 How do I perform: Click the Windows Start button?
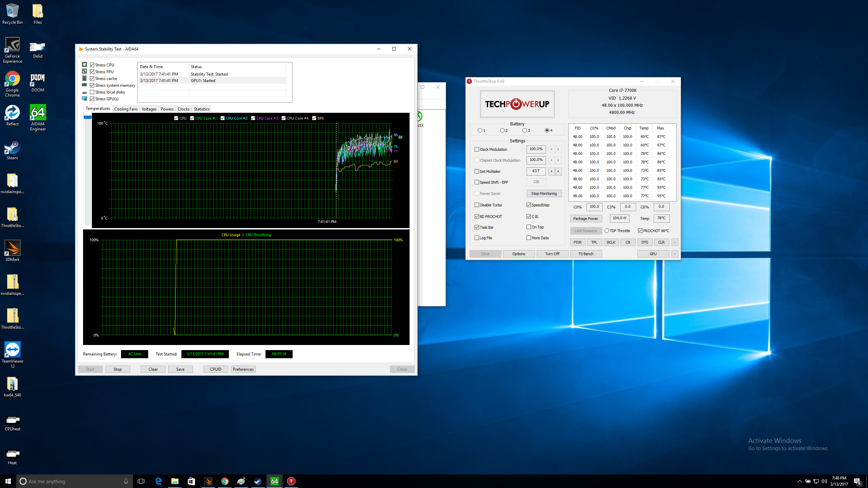[8, 481]
